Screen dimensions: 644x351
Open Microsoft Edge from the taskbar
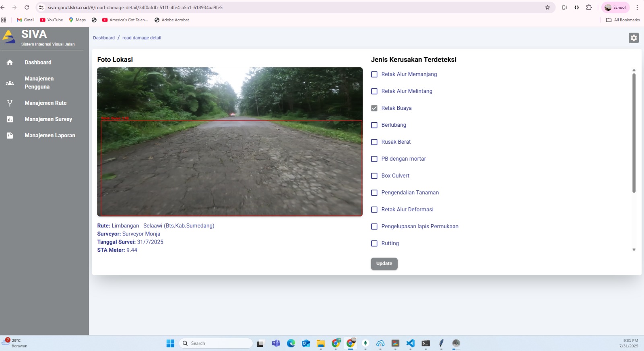tap(291, 343)
